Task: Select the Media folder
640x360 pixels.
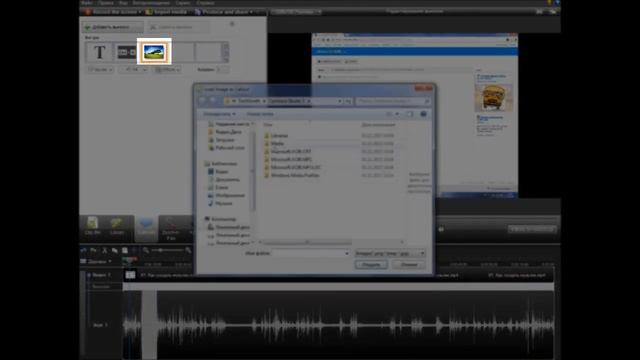Action: tap(274, 144)
